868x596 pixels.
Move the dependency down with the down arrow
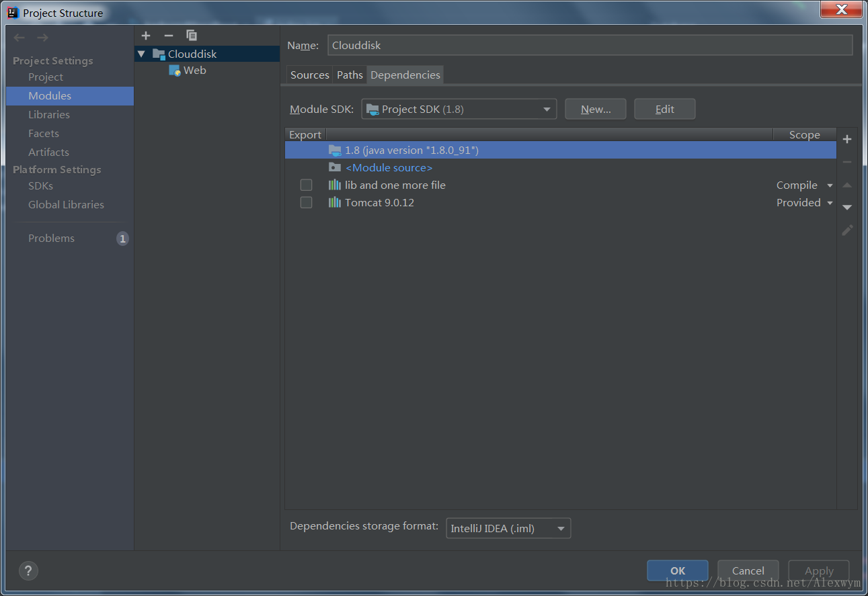point(847,207)
